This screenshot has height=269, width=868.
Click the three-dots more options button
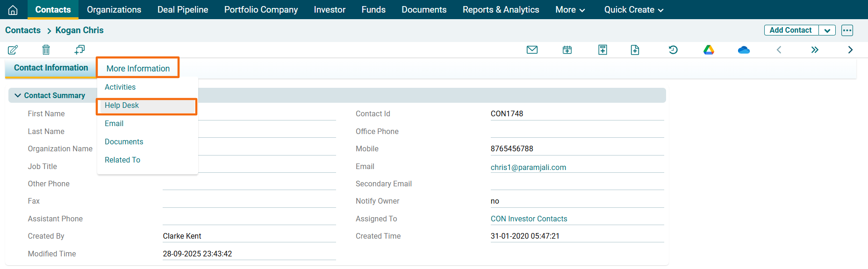tap(847, 30)
